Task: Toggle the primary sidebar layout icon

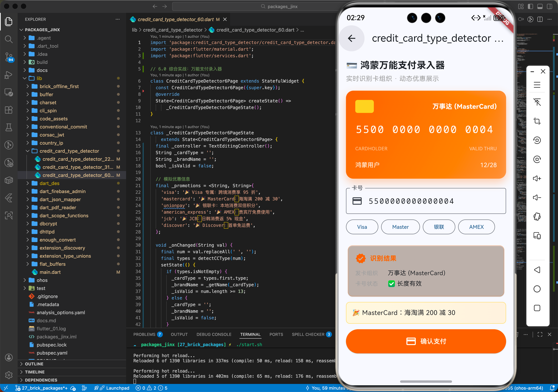Action: pos(530,7)
